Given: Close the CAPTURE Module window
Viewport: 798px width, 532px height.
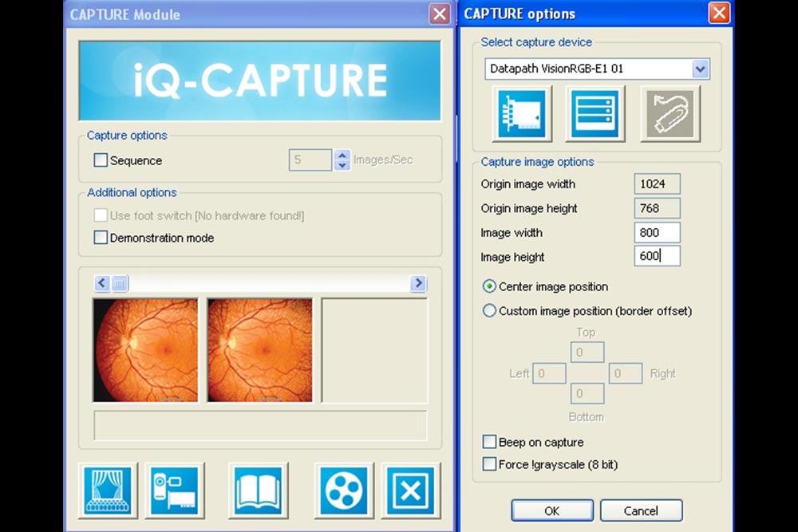Looking at the screenshot, I should pyautogui.click(x=439, y=14).
